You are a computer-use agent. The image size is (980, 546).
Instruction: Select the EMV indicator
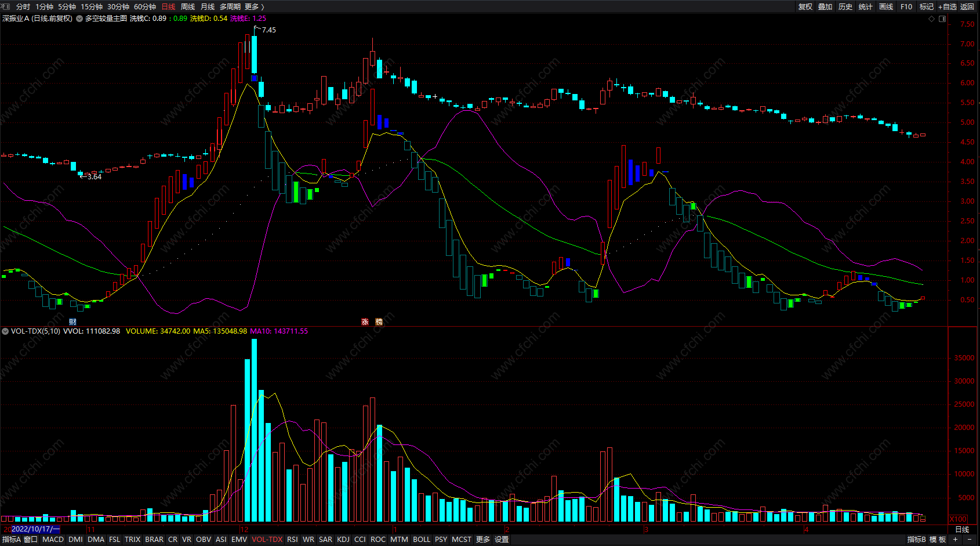[239, 540]
